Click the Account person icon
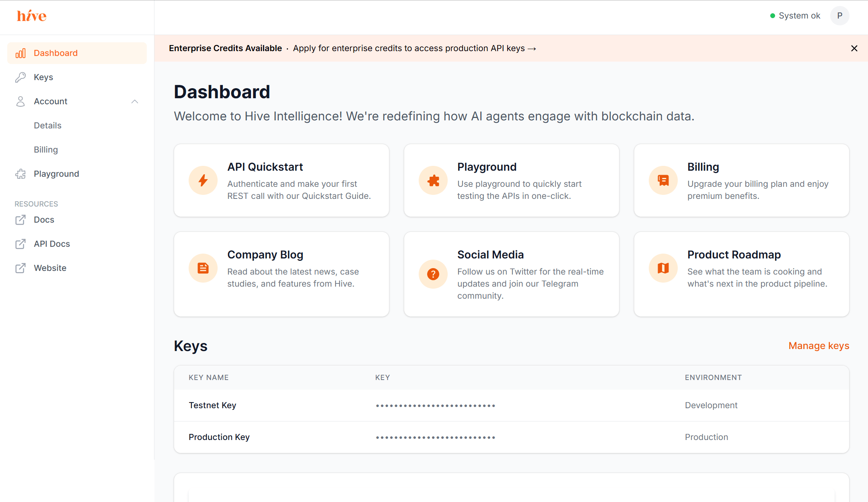 pyautogui.click(x=20, y=101)
